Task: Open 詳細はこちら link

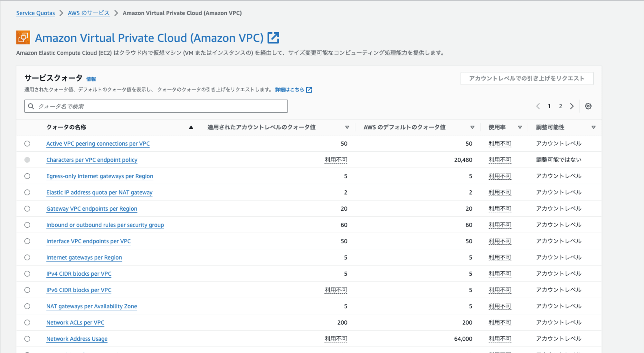Action: click(289, 90)
